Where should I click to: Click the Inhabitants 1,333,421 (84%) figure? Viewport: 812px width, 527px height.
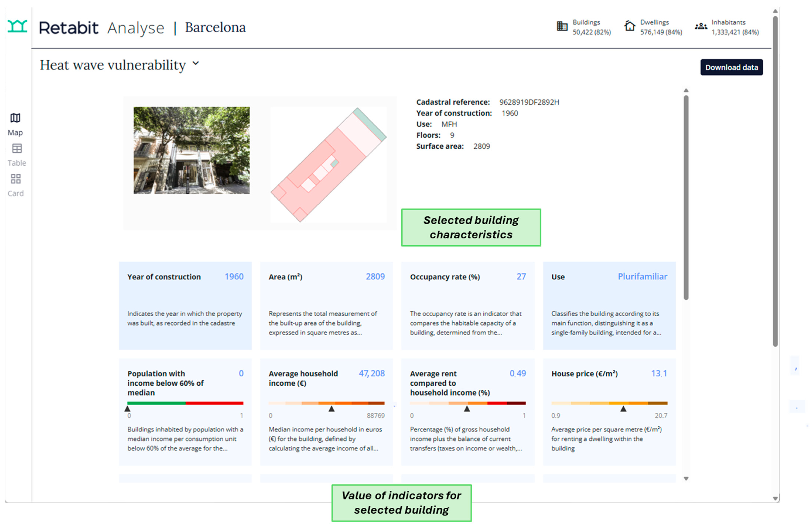(735, 32)
